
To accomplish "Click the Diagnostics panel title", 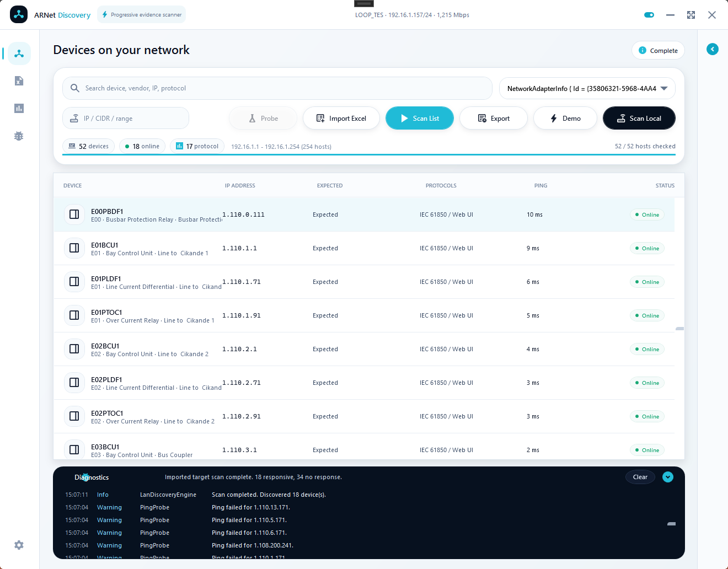I will [92, 477].
